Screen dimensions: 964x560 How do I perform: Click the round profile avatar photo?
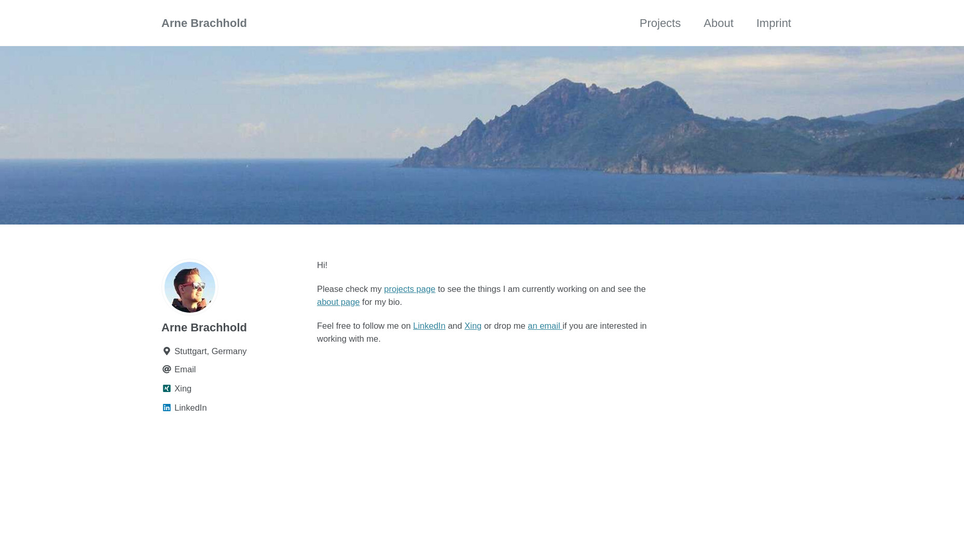[190, 287]
